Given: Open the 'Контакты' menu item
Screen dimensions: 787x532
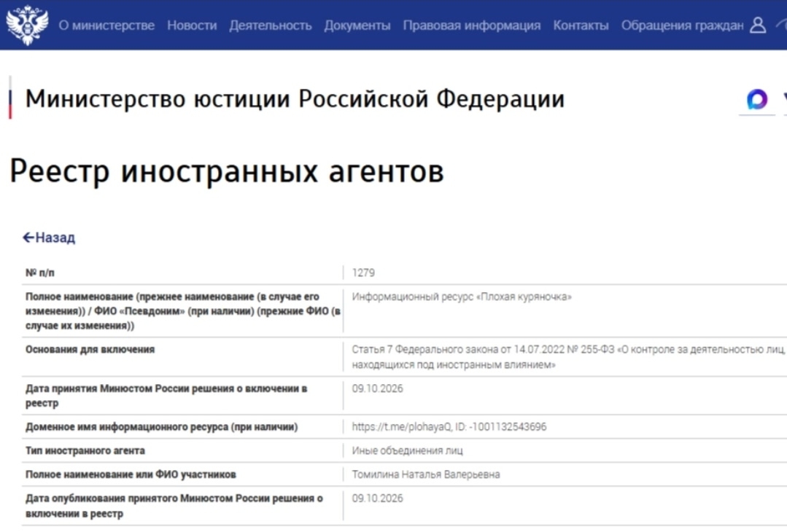Looking at the screenshot, I should [x=581, y=26].
